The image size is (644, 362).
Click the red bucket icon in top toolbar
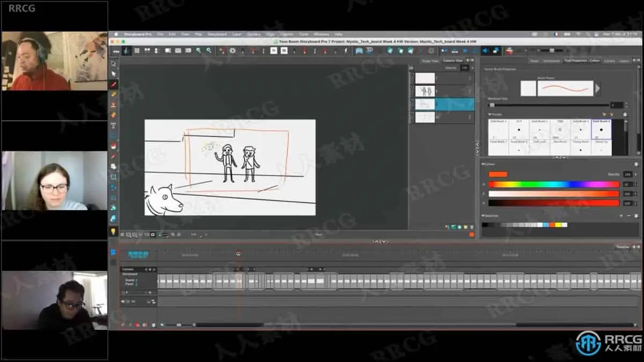509,50
